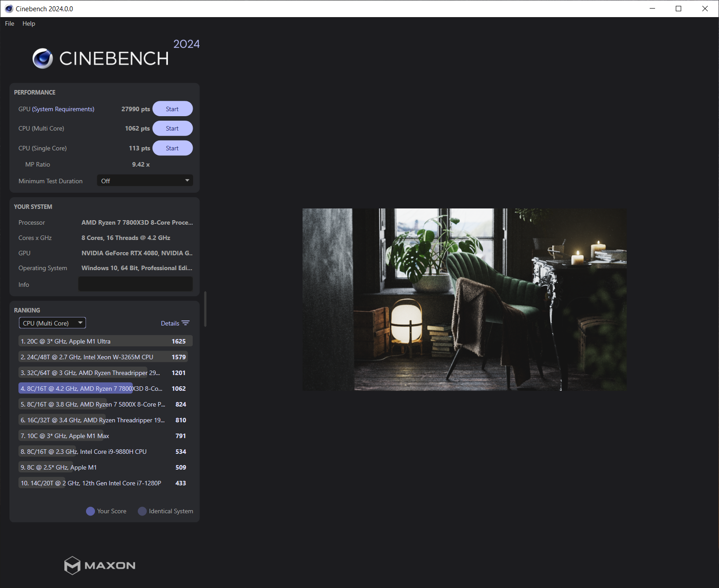Select the Apple M1 Max ranking entry
Image resolution: width=719 pixels, height=588 pixels.
[105, 436]
